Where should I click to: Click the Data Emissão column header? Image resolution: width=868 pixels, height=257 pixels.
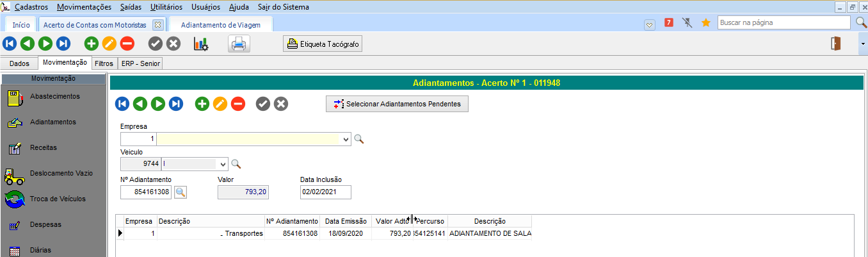pyautogui.click(x=346, y=221)
